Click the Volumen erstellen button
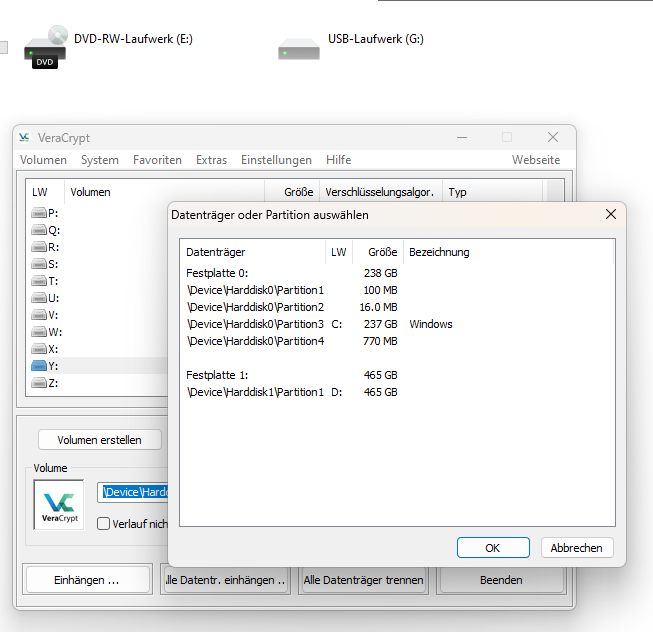The height and width of the screenshot is (632, 653). coord(100,440)
